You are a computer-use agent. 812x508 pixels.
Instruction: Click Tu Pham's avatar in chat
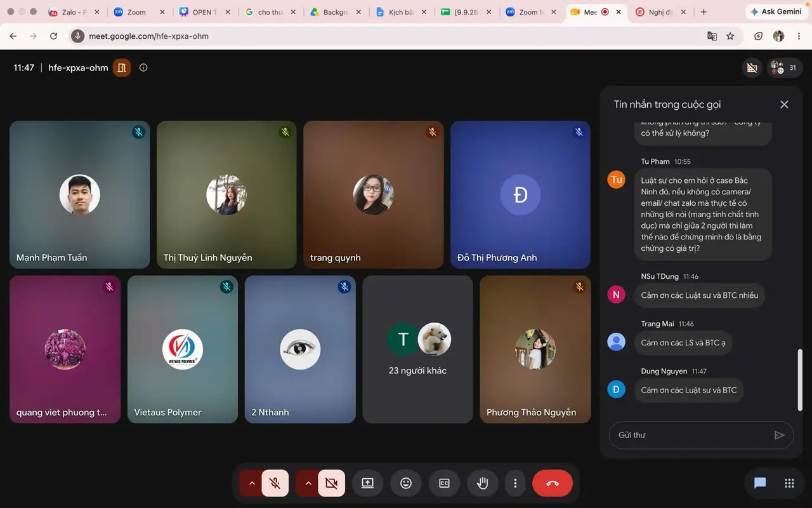coord(616,180)
